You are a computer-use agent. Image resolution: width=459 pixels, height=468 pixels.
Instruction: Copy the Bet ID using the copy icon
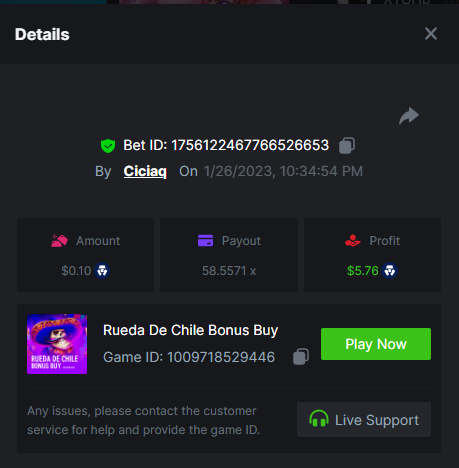coord(347,145)
